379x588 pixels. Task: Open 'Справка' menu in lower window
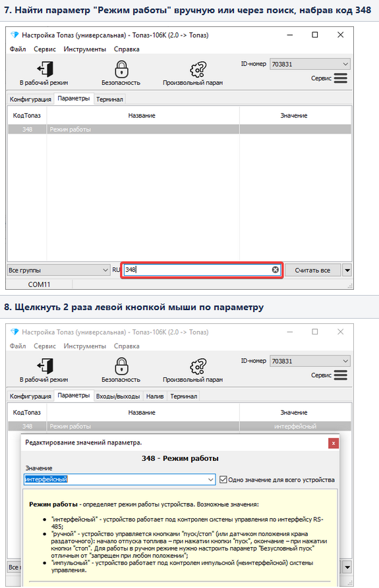[x=127, y=346]
